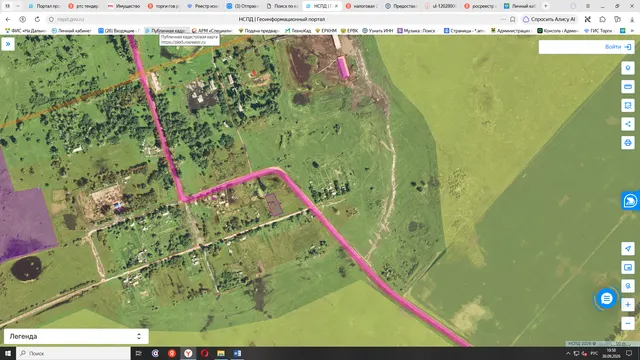
Task: Click Спросить Алису AI button
Action: 549,19
